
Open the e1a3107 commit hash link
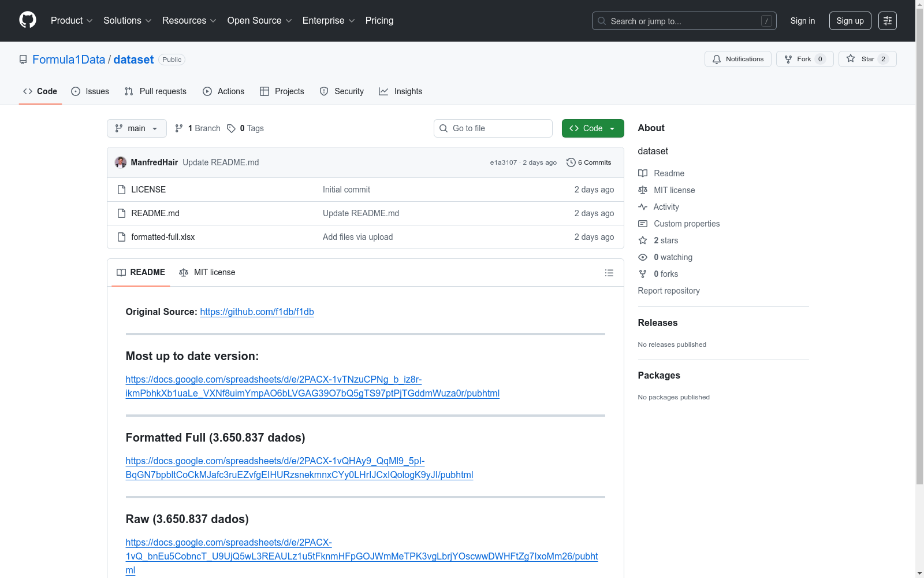click(x=504, y=162)
